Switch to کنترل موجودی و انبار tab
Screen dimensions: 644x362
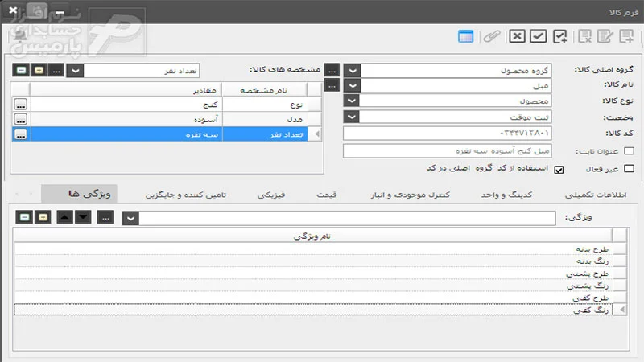(411, 195)
